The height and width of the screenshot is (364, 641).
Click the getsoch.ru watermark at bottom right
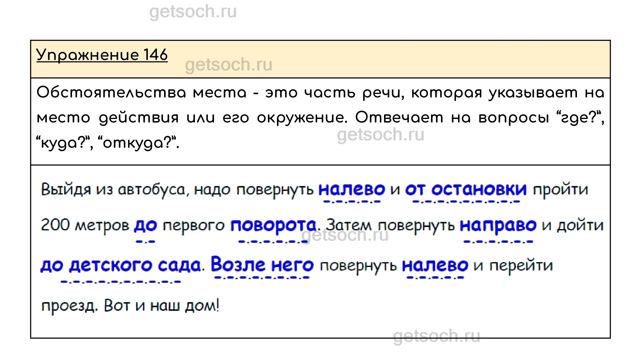pyautogui.click(x=436, y=336)
